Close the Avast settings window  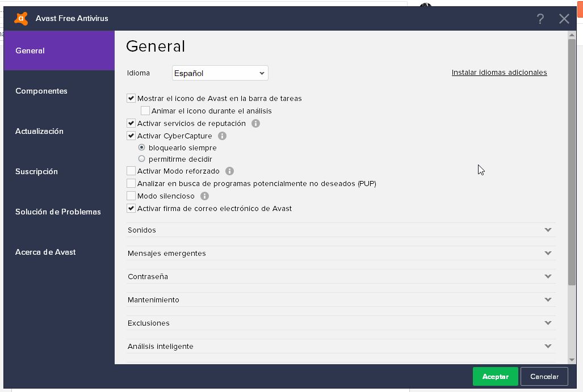click(564, 19)
